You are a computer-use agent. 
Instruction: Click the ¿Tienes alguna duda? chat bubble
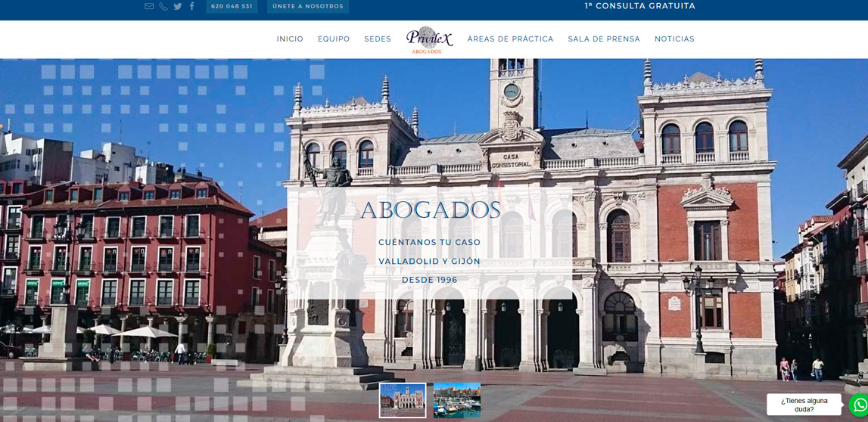coord(804,405)
